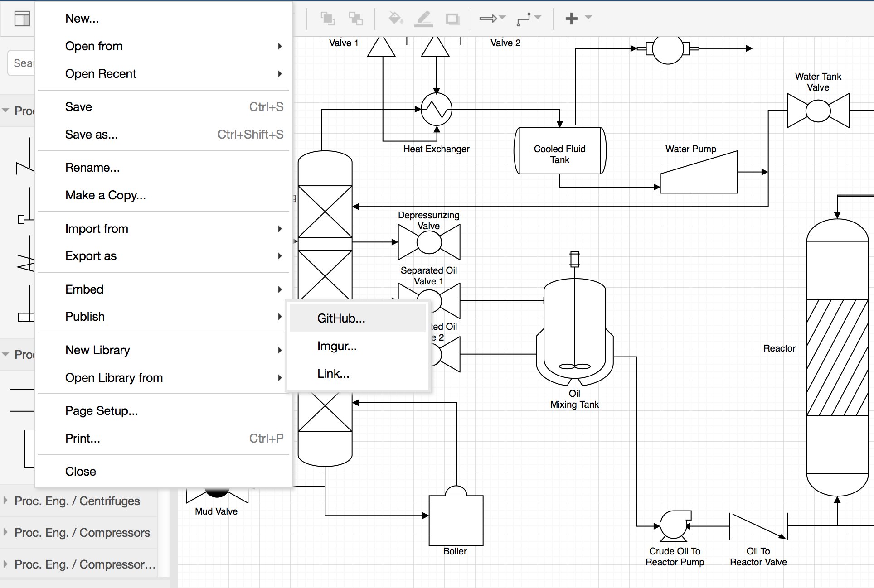Choose Make a Copy from the menu

tap(105, 195)
